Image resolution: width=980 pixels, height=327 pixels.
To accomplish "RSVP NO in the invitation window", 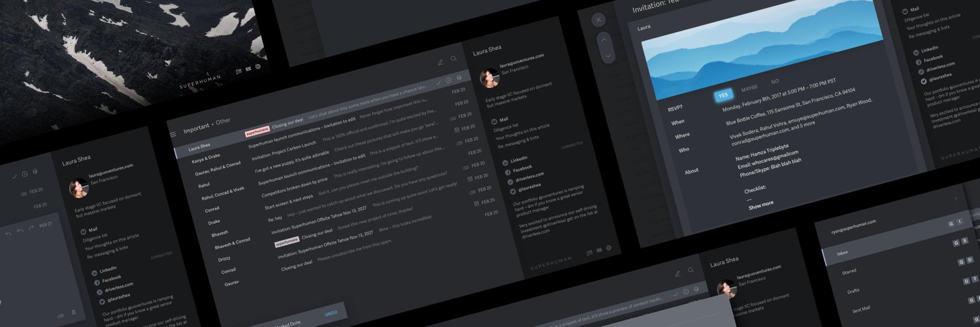I will point(775,82).
